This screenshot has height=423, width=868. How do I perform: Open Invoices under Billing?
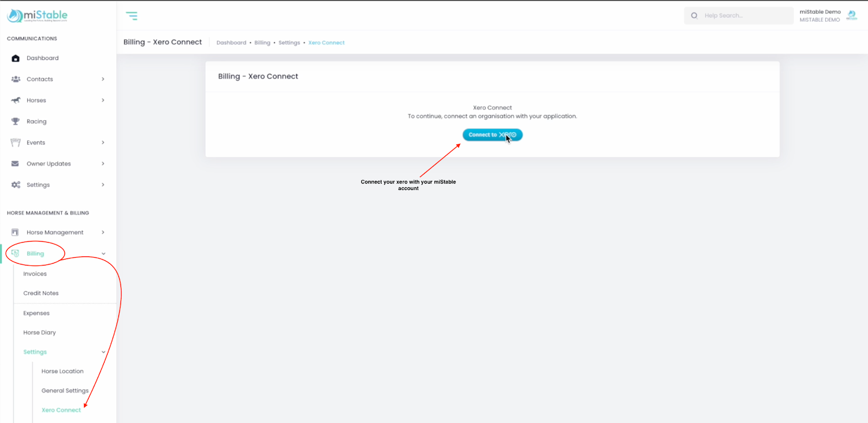(x=35, y=274)
